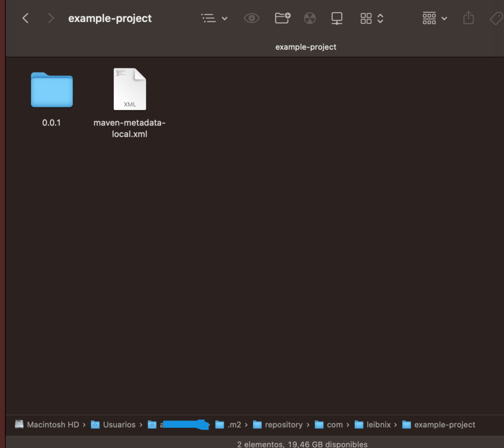Screen dimensions: 504x448
Task: Open the list options dropdown in toolbar
Action: [x=215, y=19]
